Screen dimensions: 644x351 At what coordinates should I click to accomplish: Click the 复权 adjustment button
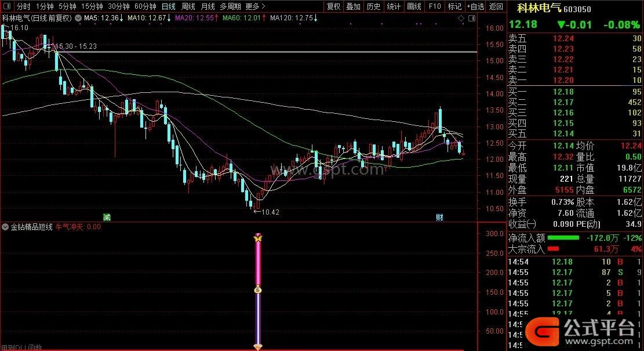(x=333, y=6)
